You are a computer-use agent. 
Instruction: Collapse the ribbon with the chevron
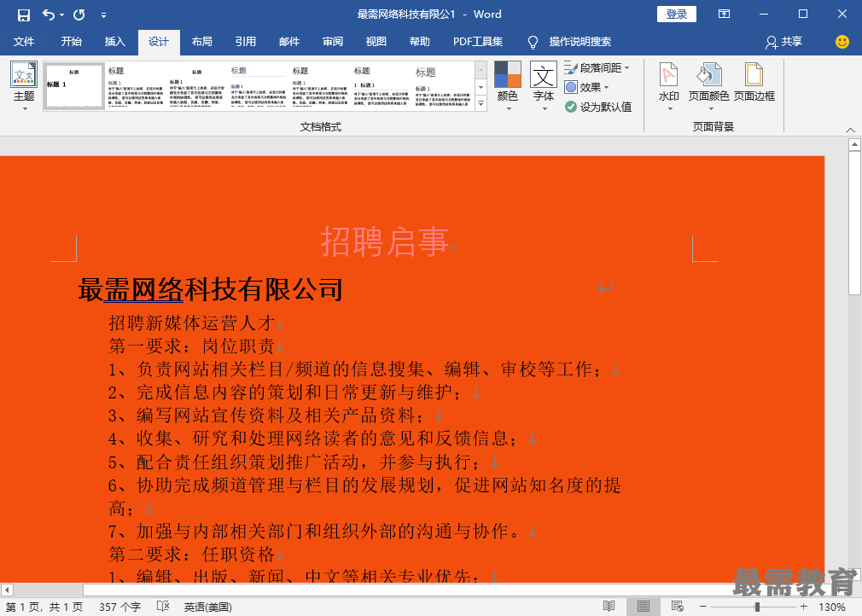[850, 130]
